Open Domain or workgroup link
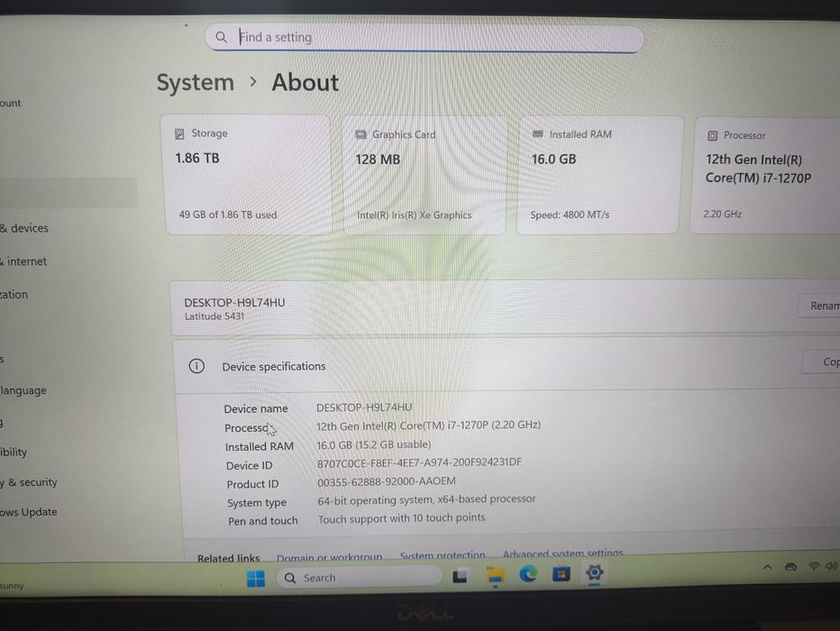 click(x=330, y=557)
